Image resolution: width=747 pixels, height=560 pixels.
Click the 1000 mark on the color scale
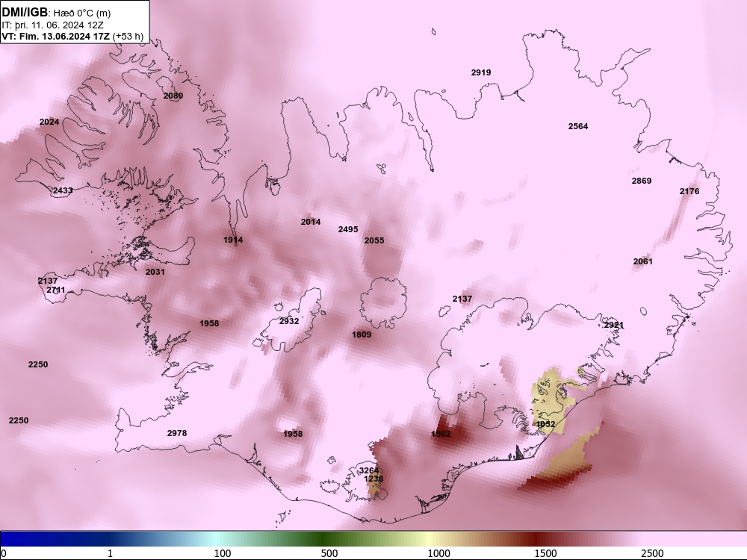tap(438, 553)
